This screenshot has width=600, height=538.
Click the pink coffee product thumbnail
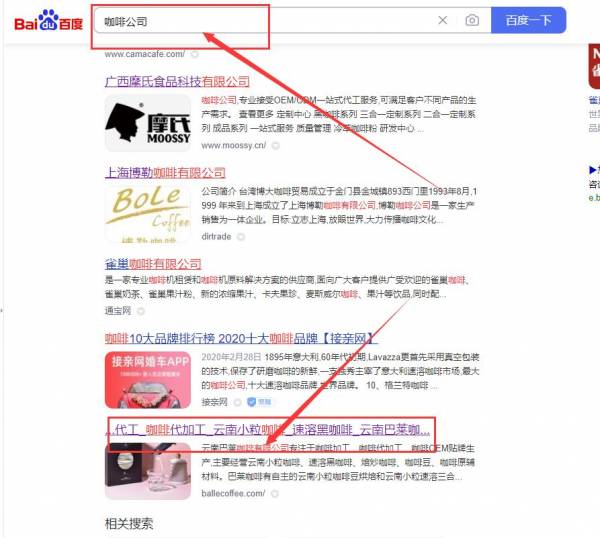pos(148,471)
